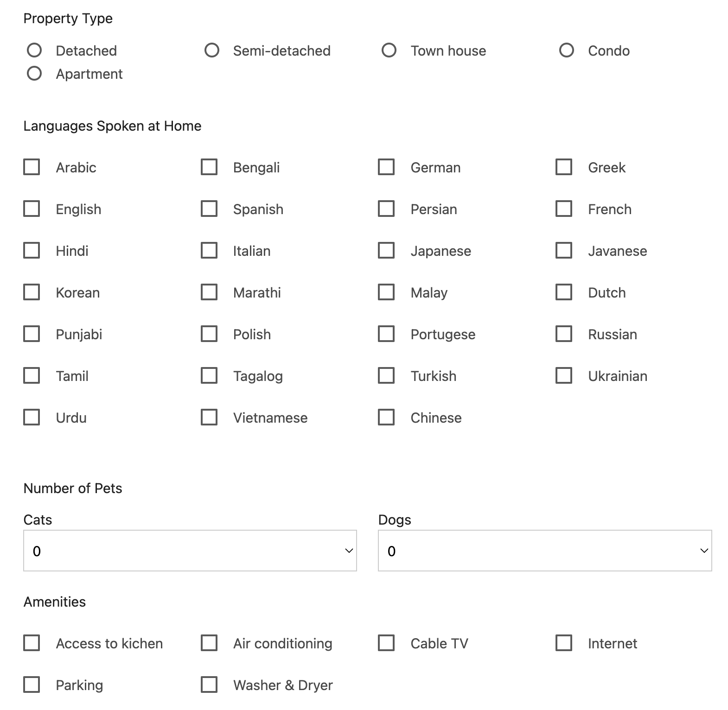
Task: Select Apartment as property type
Action: 34,73
